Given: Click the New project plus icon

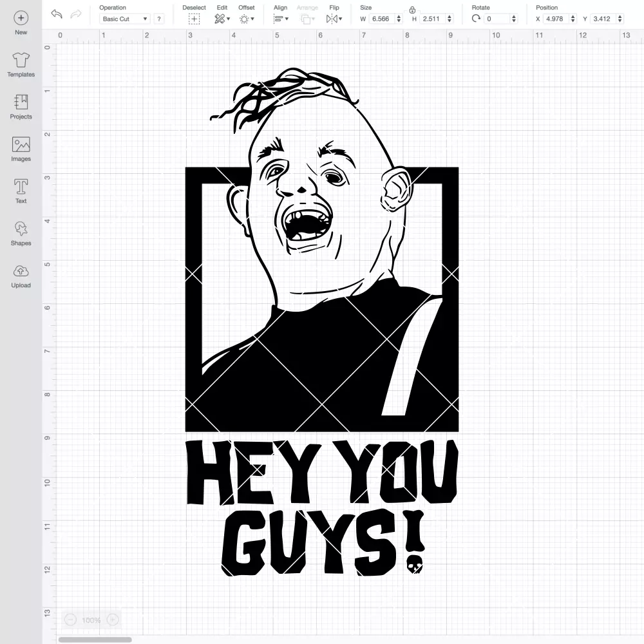Looking at the screenshot, I should tap(21, 17).
